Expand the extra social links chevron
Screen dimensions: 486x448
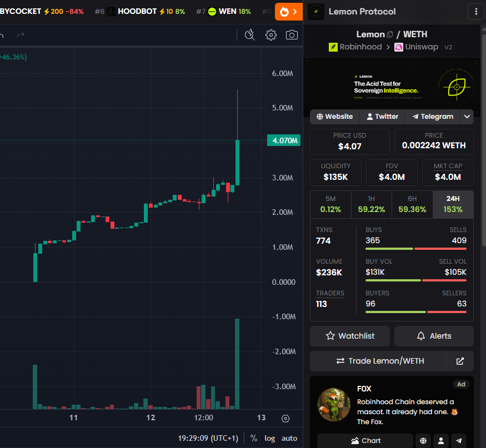tap(467, 117)
